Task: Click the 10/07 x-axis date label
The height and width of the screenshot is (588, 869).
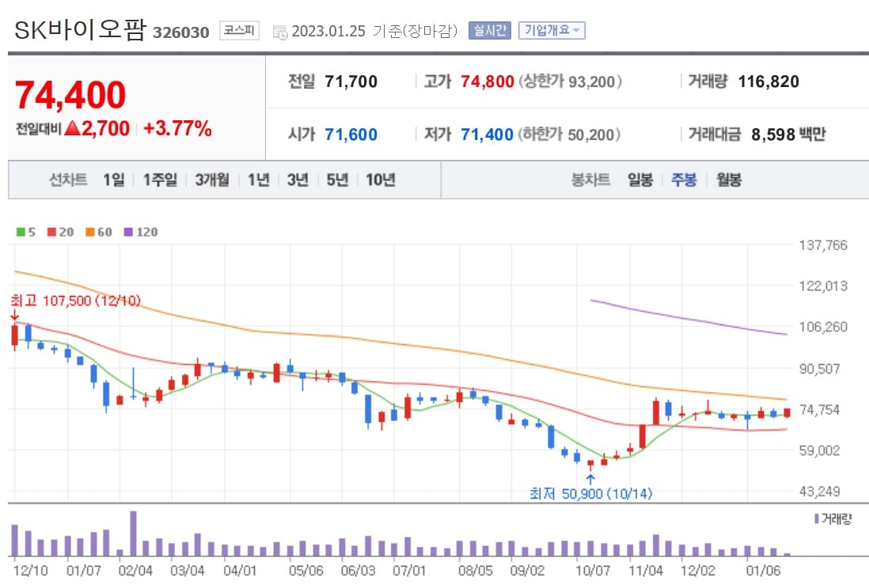Action: point(593,571)
